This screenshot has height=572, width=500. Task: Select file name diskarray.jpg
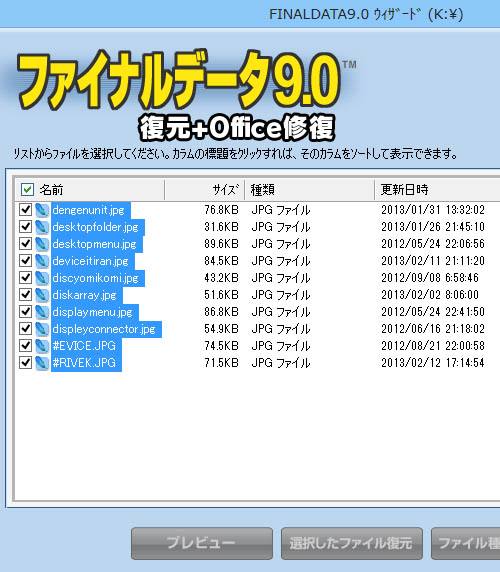coord(87,295)
